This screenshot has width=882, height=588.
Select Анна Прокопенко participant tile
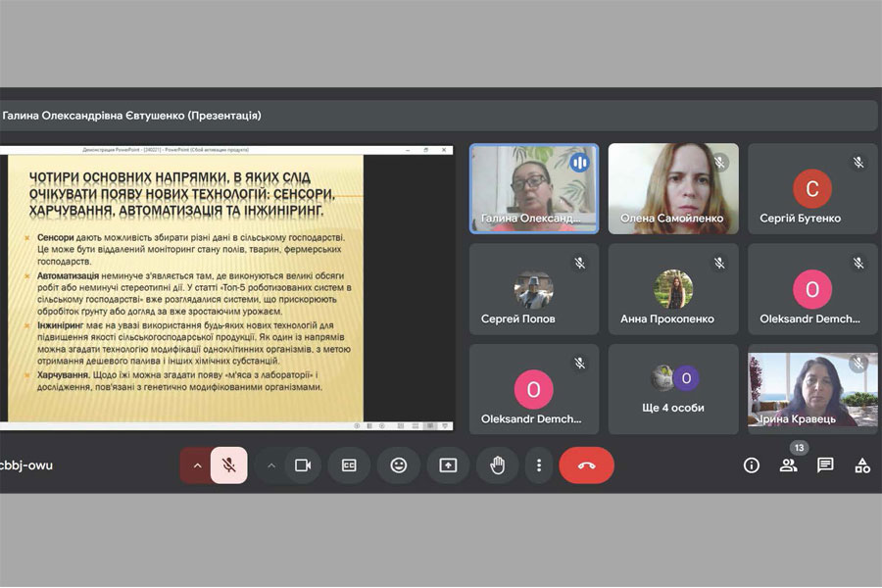click(x=673, y=289)
